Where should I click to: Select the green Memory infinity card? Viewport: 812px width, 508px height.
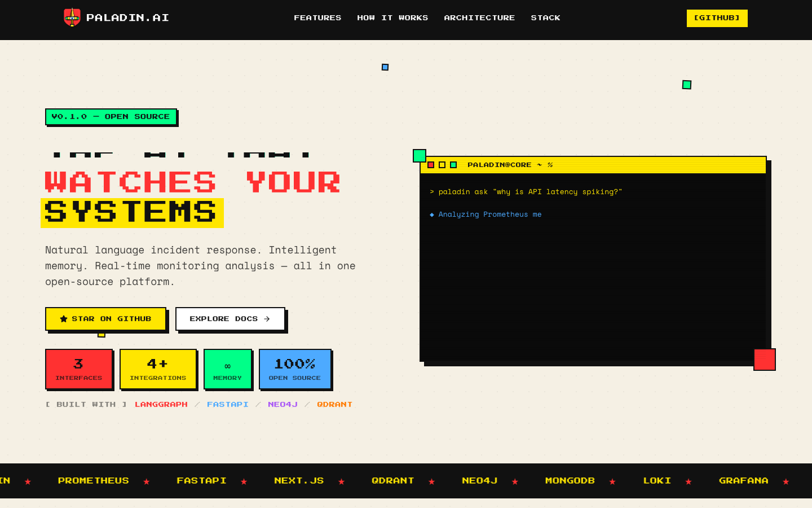227,369
